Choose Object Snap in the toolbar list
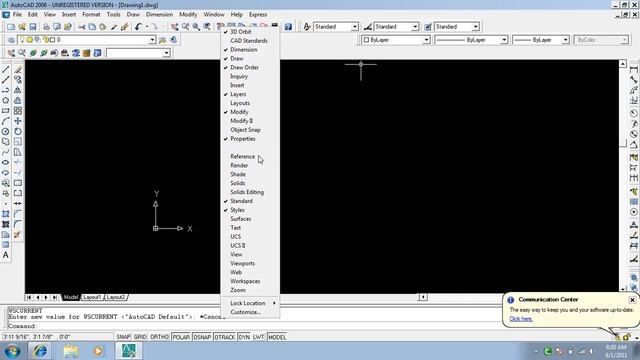The height and width of the screenshot is (360, 640). (x=250, y=130)
